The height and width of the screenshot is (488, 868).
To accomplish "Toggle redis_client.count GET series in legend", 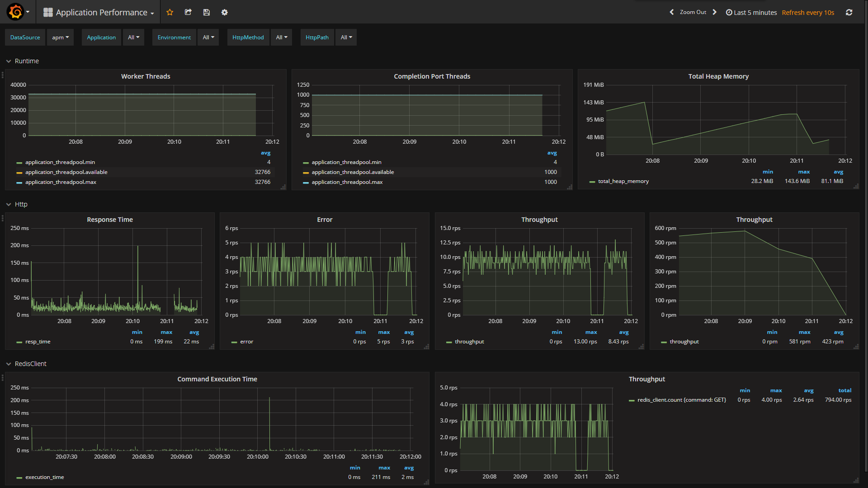I will tap(682, 400).
